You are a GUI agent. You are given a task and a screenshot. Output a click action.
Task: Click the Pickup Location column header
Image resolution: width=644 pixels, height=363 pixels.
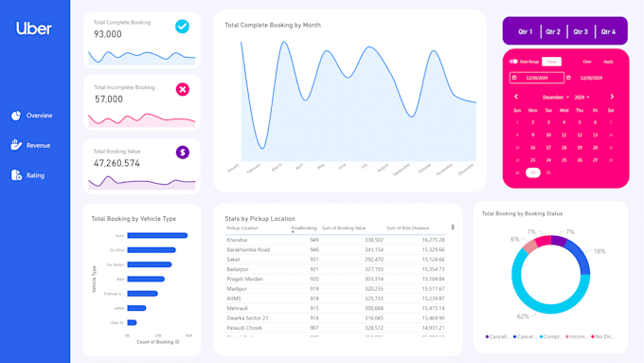[x=242, y=228]
